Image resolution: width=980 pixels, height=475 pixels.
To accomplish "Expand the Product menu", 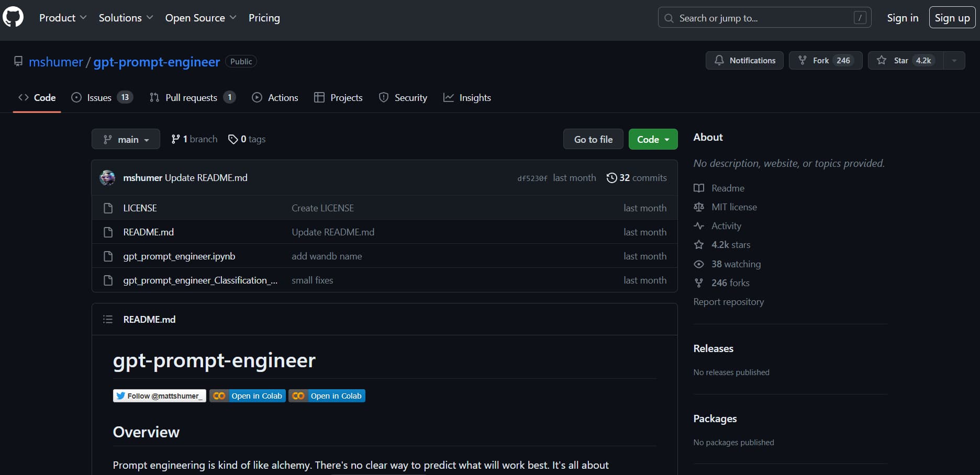I will [x=63, y=18].
